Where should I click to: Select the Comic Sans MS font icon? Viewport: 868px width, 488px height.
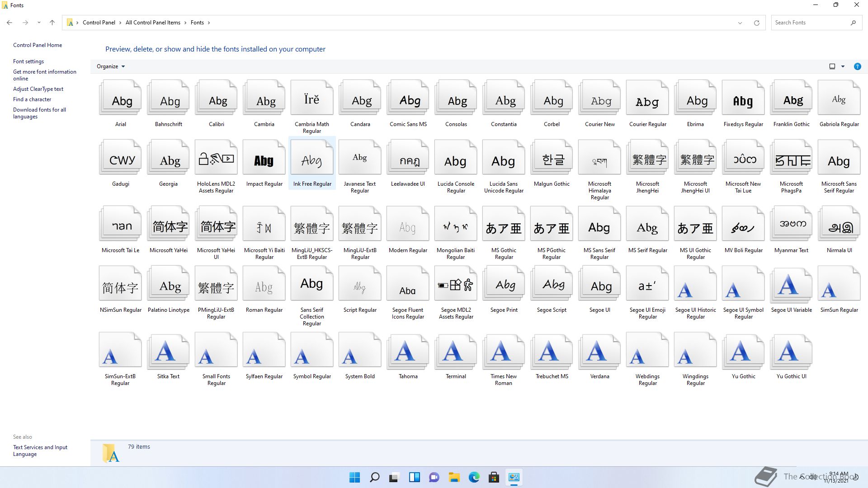tap(408, 98)
